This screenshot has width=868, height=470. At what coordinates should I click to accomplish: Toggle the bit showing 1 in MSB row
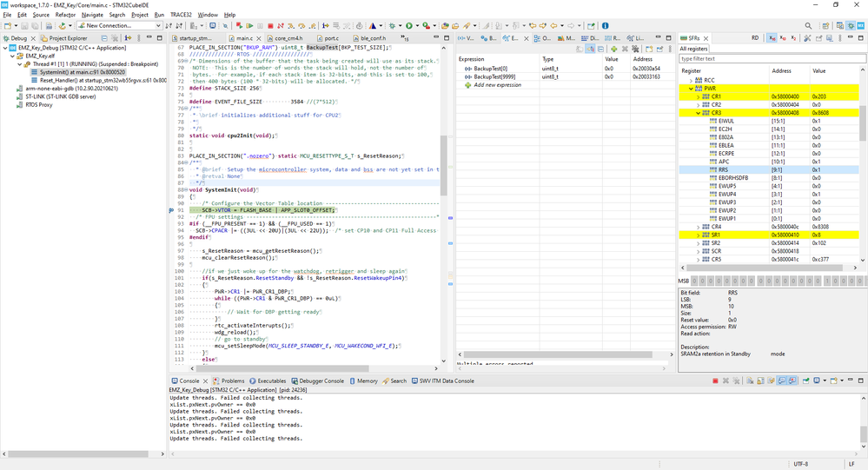pos(826,281)
